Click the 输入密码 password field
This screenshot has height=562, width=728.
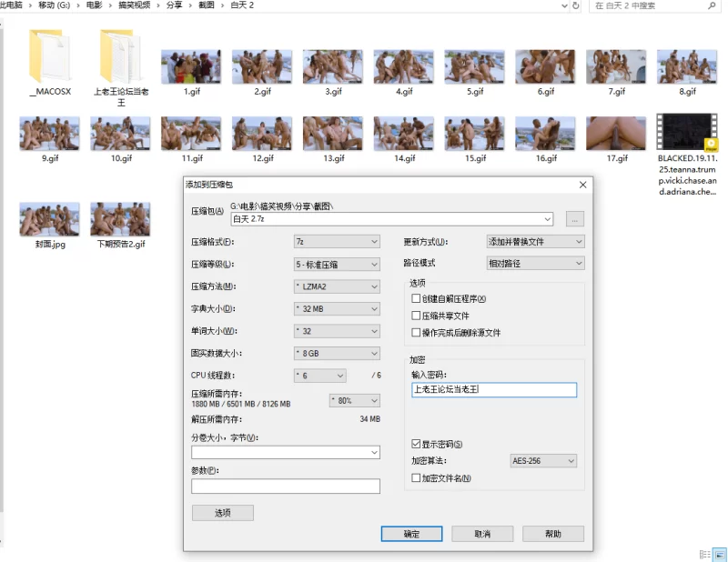[x=493, y=389]
